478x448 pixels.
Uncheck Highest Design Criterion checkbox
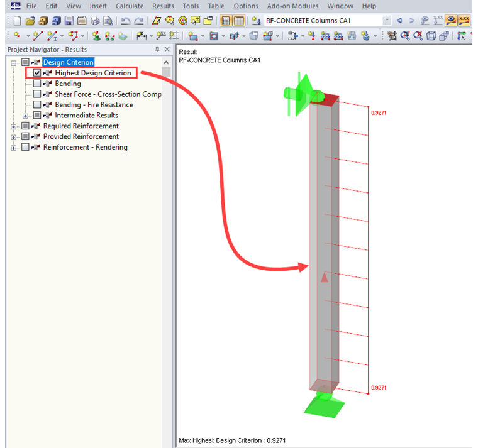tap(37, 73)
